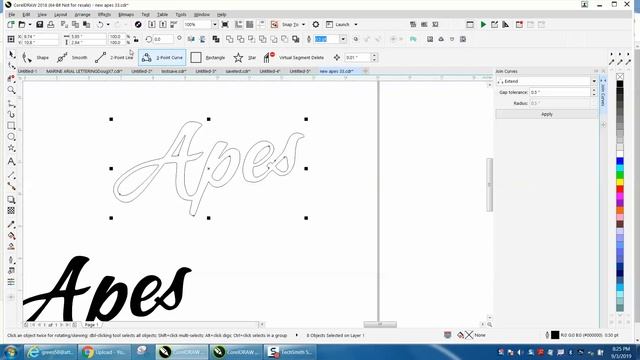Click the horizontal scrollbar thumb
The height and width of the screenshot is (360, 640).
380,324
